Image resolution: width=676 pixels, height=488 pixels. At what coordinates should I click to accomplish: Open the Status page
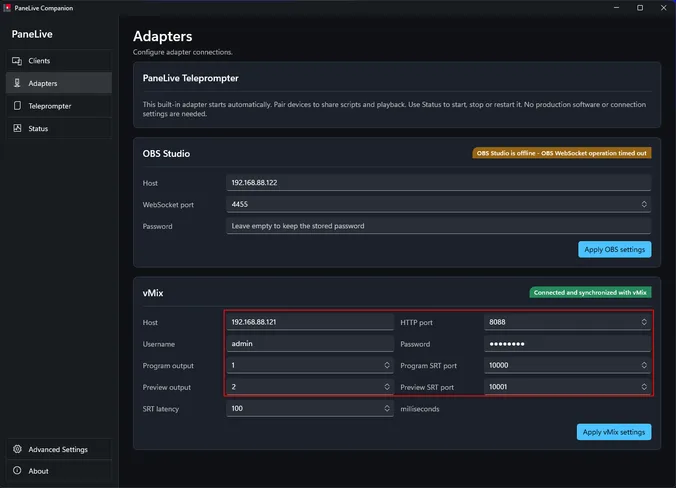tap(59, 128)
